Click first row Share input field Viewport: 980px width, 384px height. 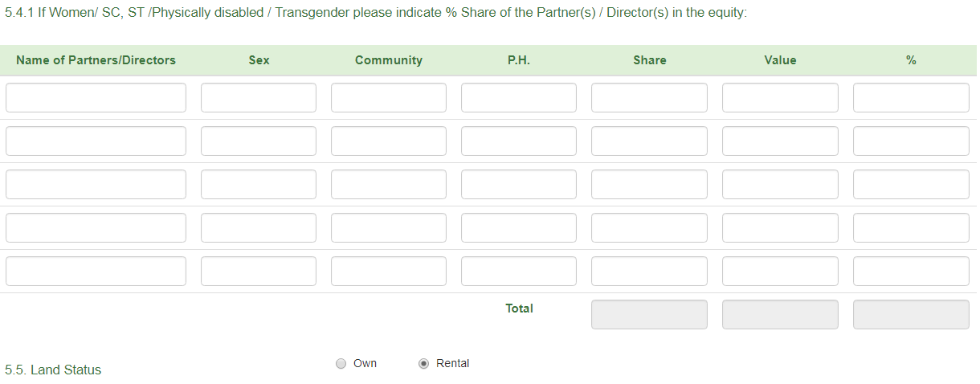(649, 98)
